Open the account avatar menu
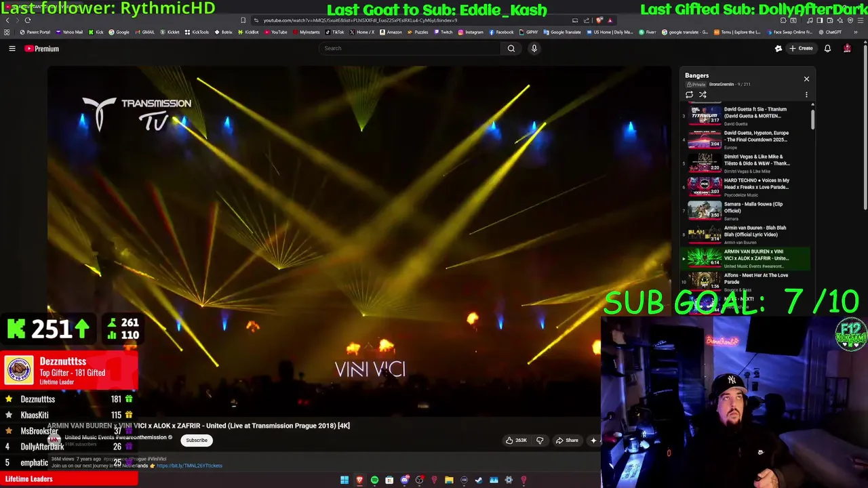868x488 pixels. tap(847, 48)
